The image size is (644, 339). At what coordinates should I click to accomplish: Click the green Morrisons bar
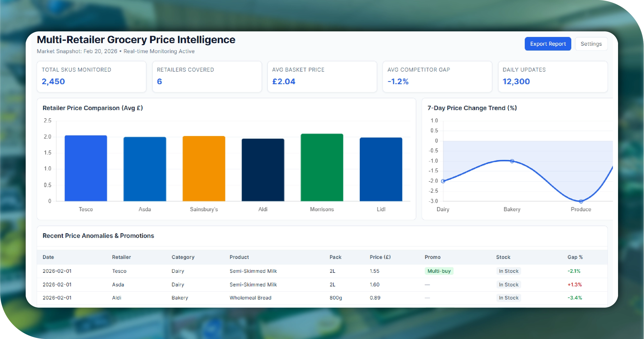click(x=322, y=167)
